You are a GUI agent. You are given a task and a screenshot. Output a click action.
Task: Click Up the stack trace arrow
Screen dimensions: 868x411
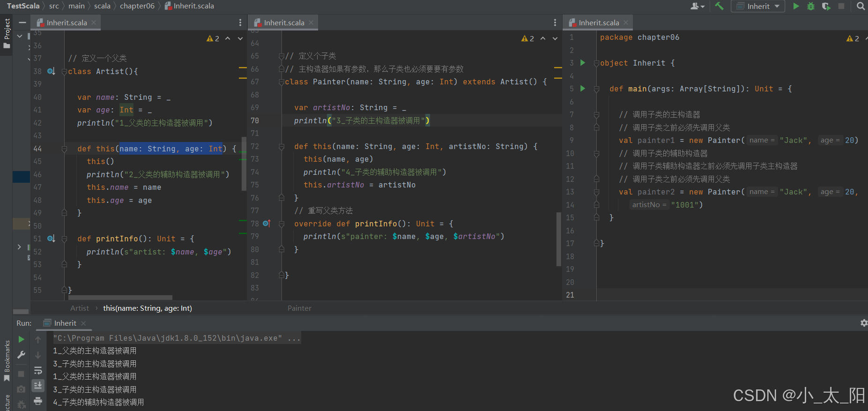pos(38,339)
